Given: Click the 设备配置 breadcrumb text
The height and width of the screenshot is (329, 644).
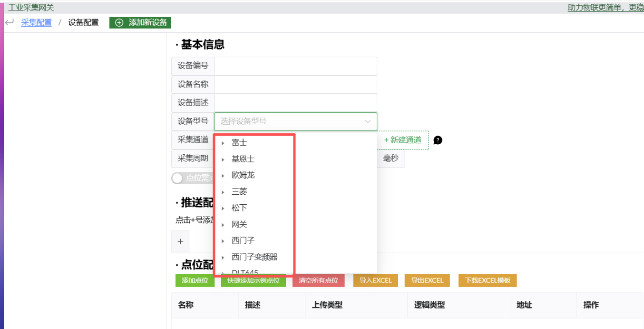Looking at the screenshot, I should point(83,22).
